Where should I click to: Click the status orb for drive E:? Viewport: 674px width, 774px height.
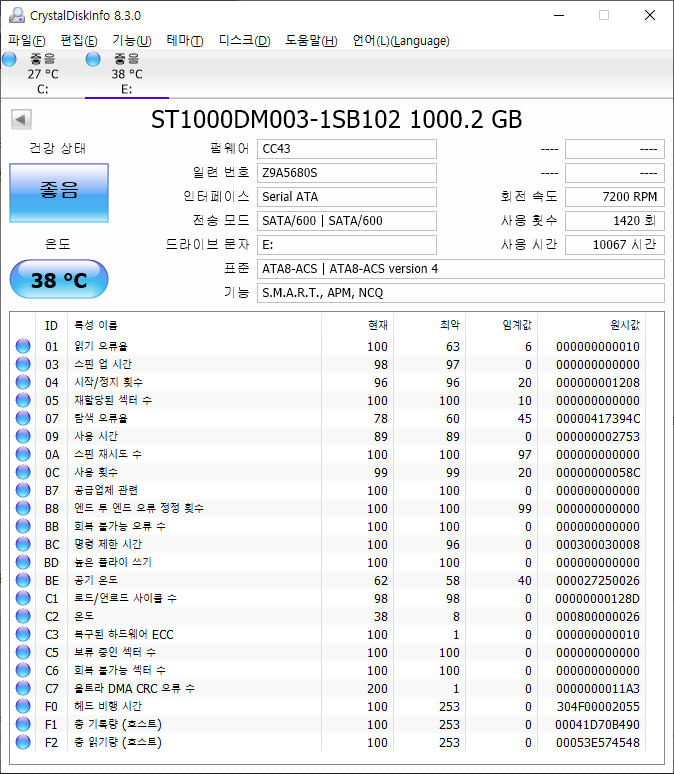(x=93, y=60)
